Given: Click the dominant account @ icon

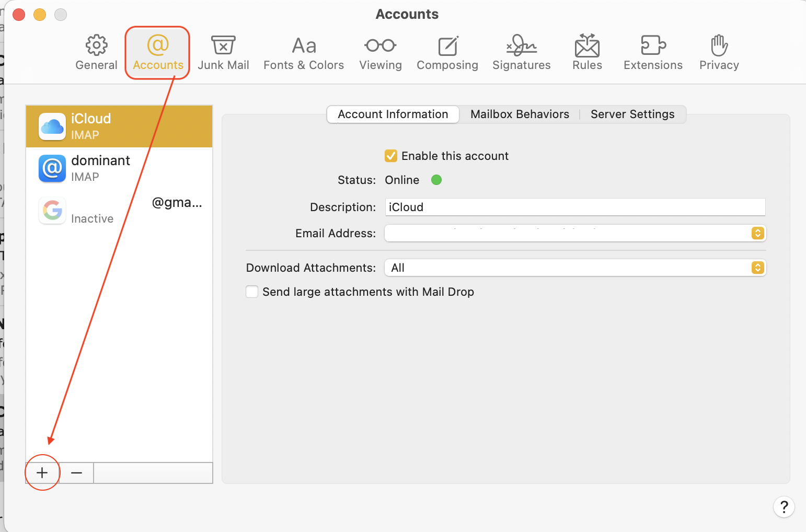Looking at the screenshot, I should (x=52, y=168).
